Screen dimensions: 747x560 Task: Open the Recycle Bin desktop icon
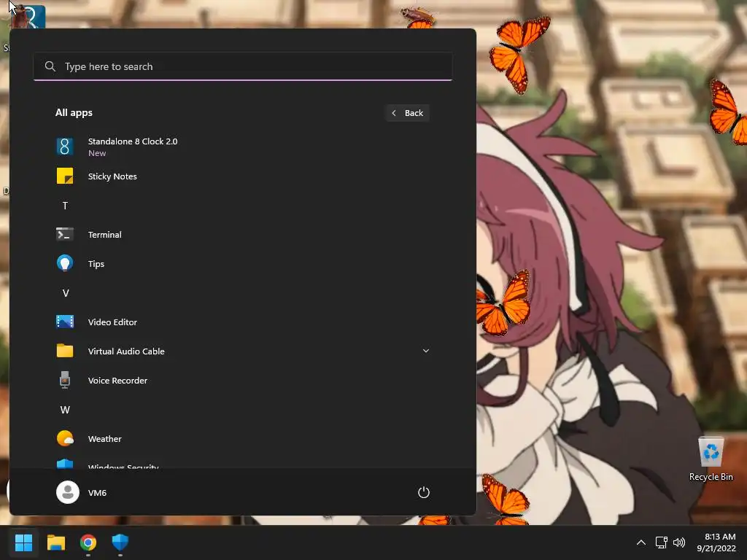coord(711,459)
